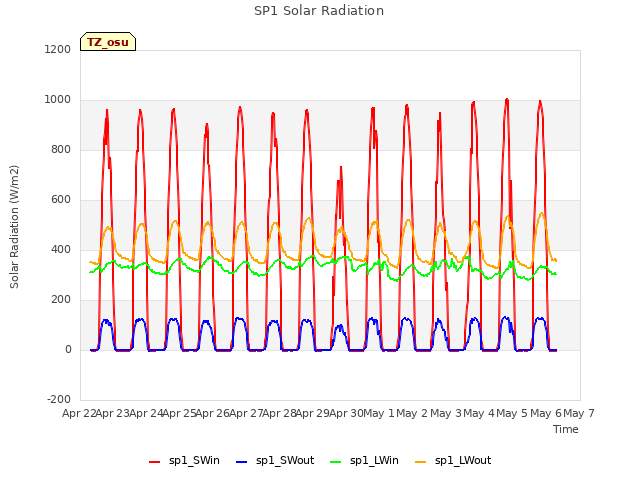Click the red sp1_SWin legend color marker
640x480 pixels.
(154, 462)
